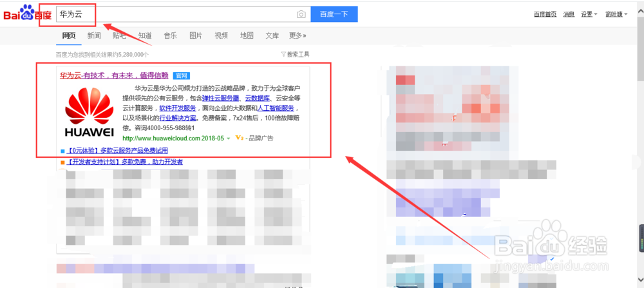
Task: Open 云数据库 link
Action: (x=258, y=98)
